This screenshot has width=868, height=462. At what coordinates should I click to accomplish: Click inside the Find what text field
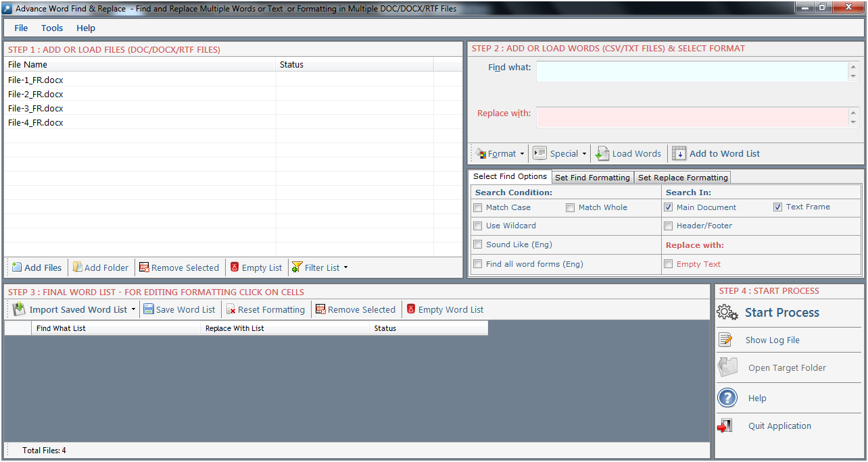tap(692, 72)
